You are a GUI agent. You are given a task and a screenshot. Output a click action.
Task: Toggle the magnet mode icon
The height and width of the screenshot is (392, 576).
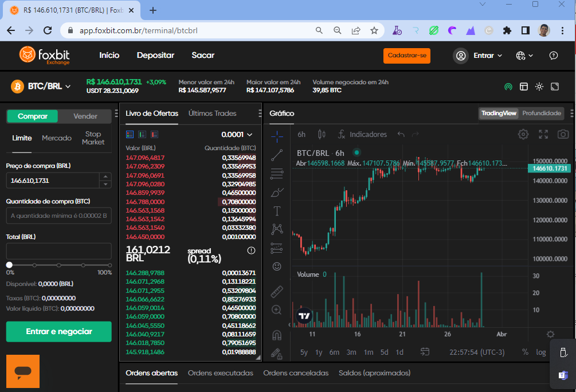277,335
